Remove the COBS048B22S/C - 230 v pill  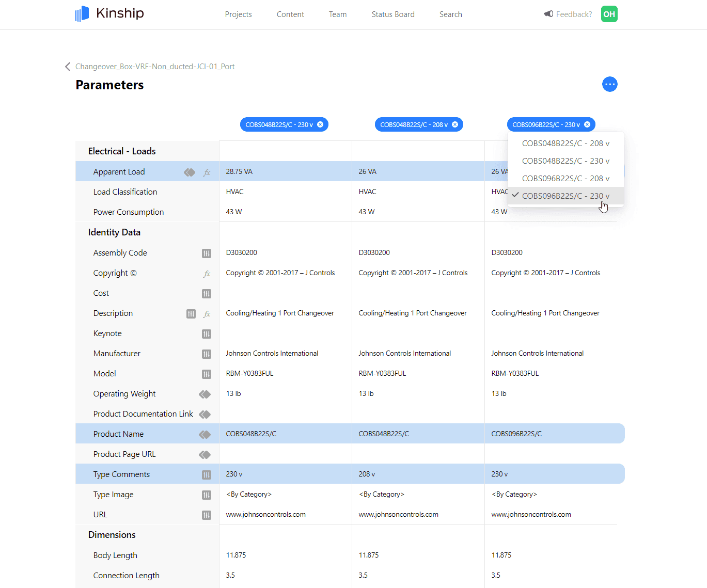pyautogui.click(x=320, y=124)
